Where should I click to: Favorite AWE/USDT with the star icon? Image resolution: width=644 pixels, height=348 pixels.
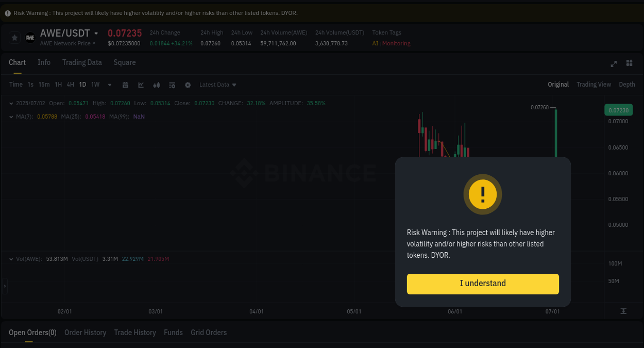click(14, 37)
